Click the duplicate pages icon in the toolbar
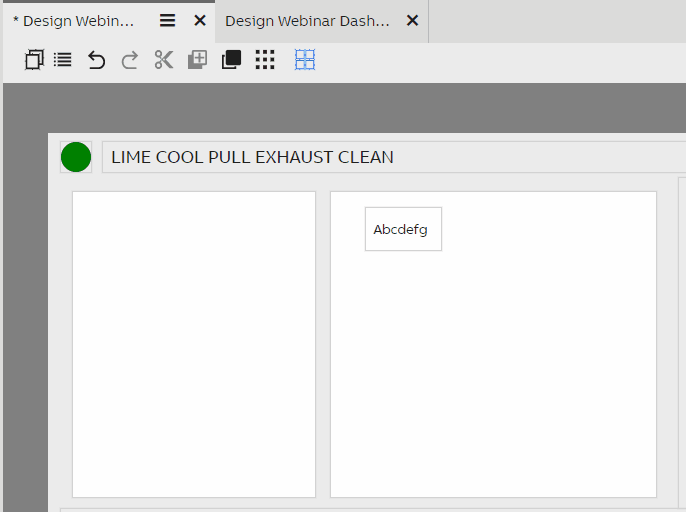686x512 pixels. coord(34,60)
